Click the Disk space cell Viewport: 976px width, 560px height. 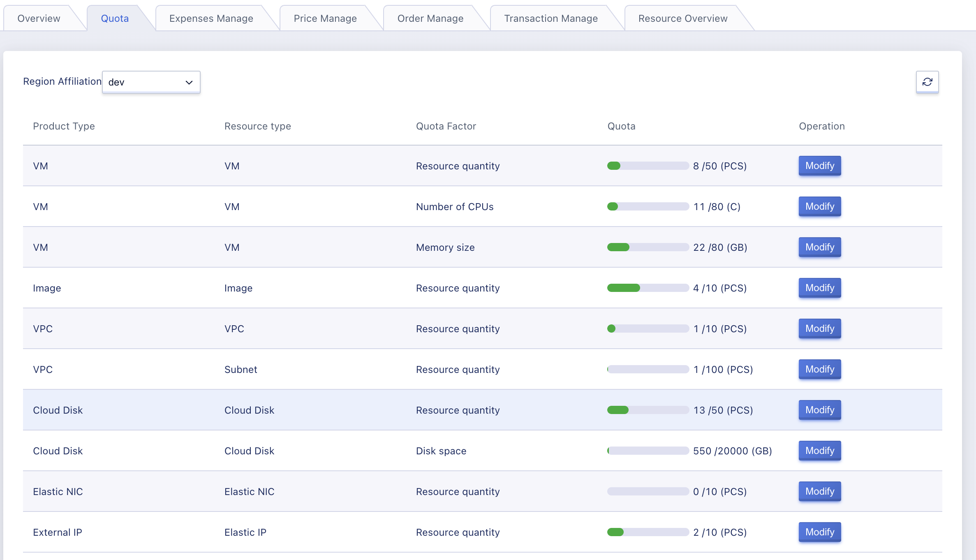pos(441,451)
